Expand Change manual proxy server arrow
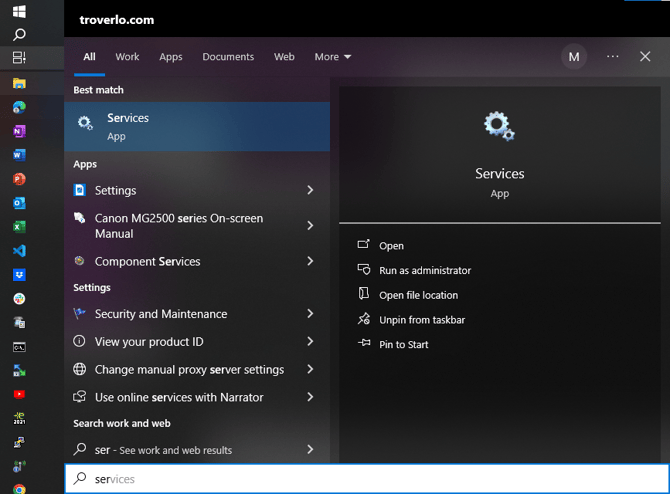Image resolution: width=670 pixels, height=494 pixels. (x=310, y=369)
